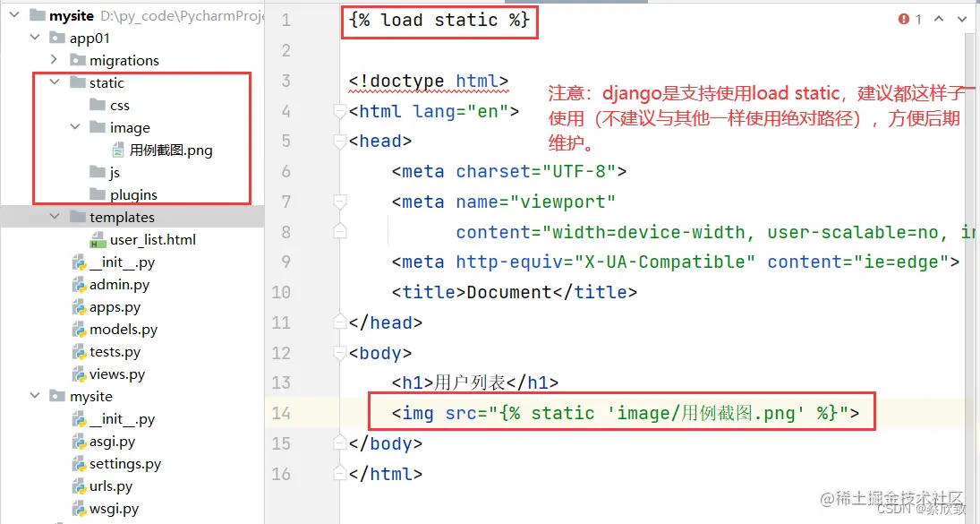Image resolution: width=980 pixels, height=524 pixels.
Task: Click the app01 folder icon
Action: pos(57,38)
